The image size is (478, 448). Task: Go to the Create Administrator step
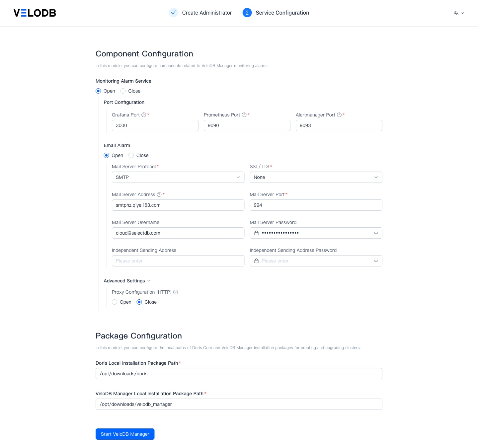(200, 13)
